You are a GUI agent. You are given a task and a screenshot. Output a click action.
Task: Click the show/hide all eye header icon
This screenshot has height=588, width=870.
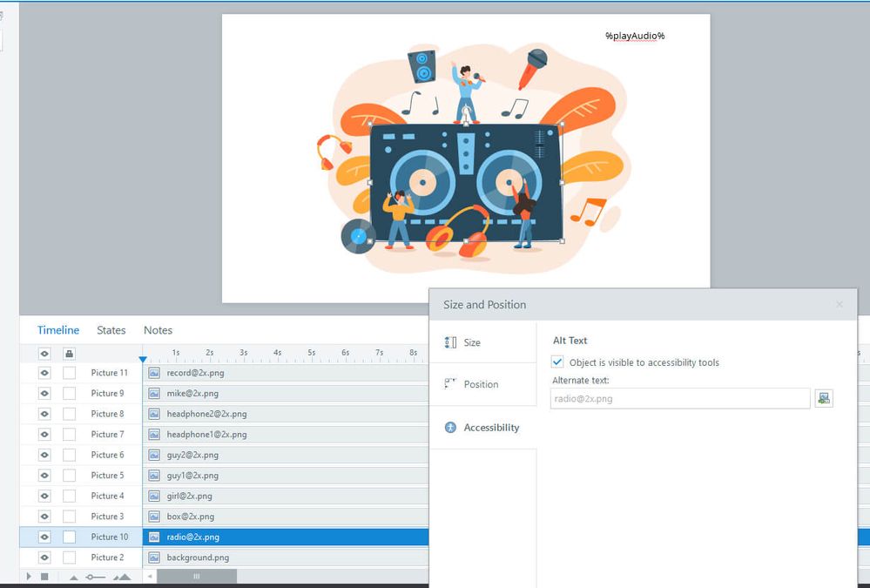44,354
